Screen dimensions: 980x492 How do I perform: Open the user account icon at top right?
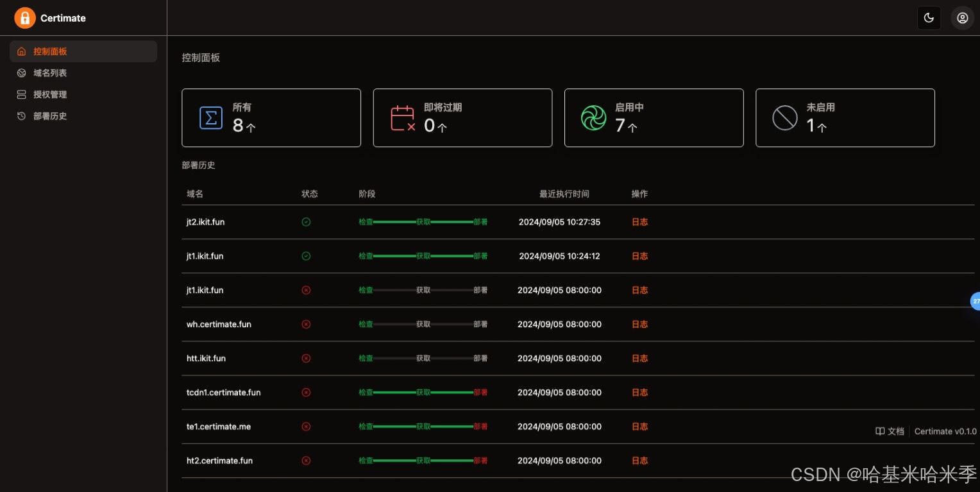click(x=962, y=18)
